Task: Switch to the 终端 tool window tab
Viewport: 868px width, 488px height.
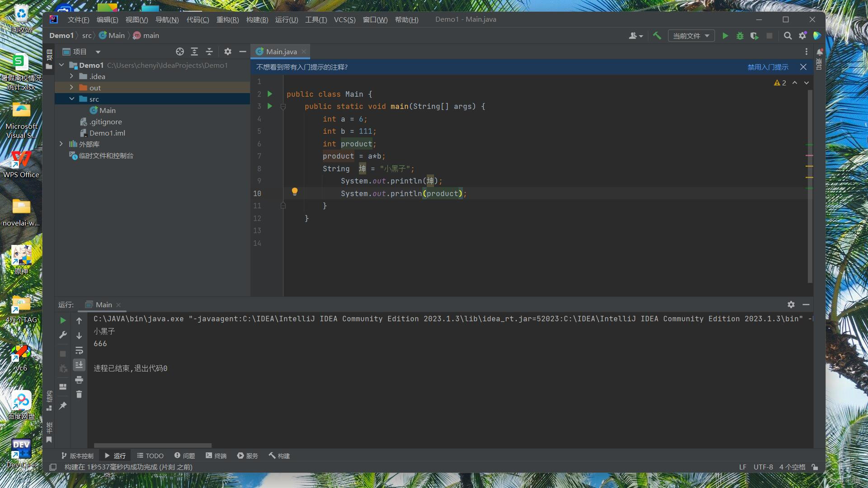Action: (x=216, y=455)
